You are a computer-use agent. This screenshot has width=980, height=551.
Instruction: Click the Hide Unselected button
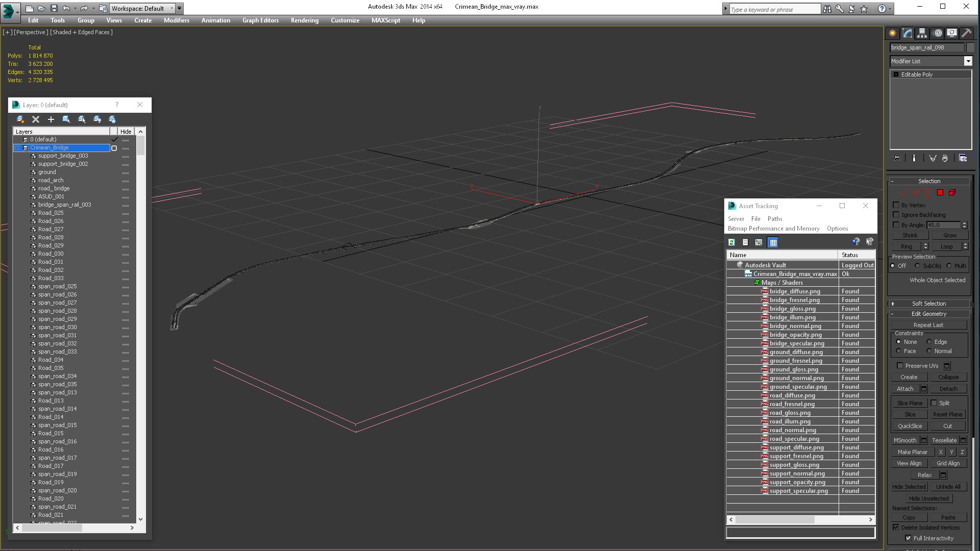pos(928,498)
